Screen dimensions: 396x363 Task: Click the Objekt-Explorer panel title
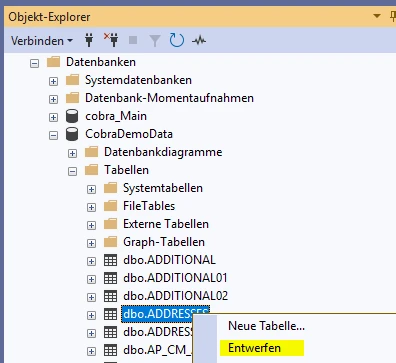click(x=49, y=17)
